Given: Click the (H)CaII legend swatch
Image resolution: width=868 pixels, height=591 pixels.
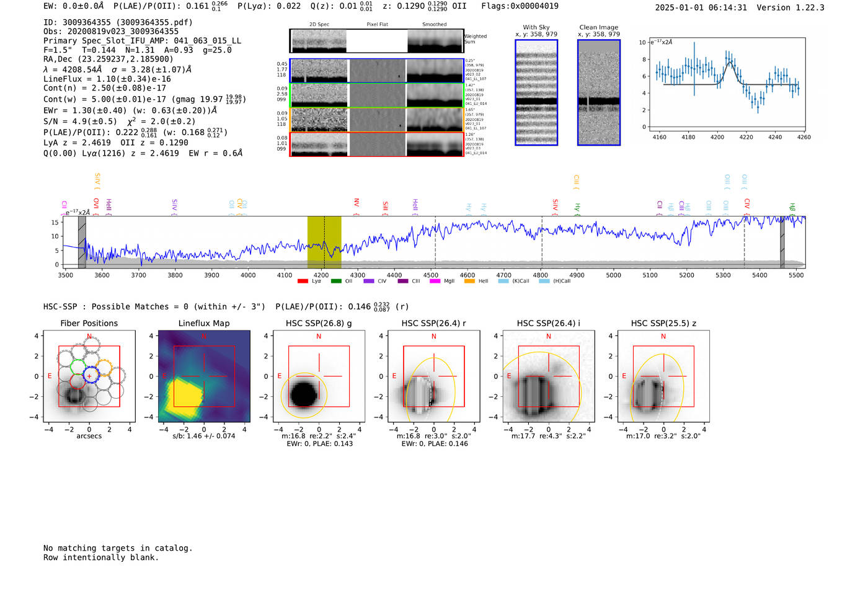Looking at the screenshot, I should point(544,281).
